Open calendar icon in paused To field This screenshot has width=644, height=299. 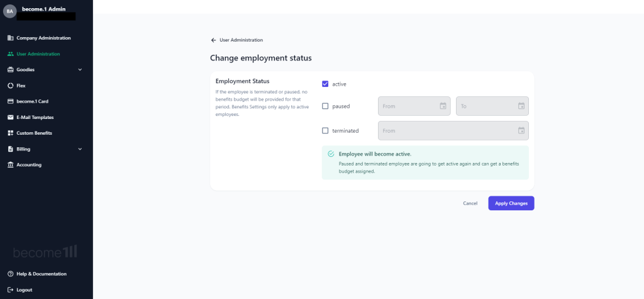[521, 106]
